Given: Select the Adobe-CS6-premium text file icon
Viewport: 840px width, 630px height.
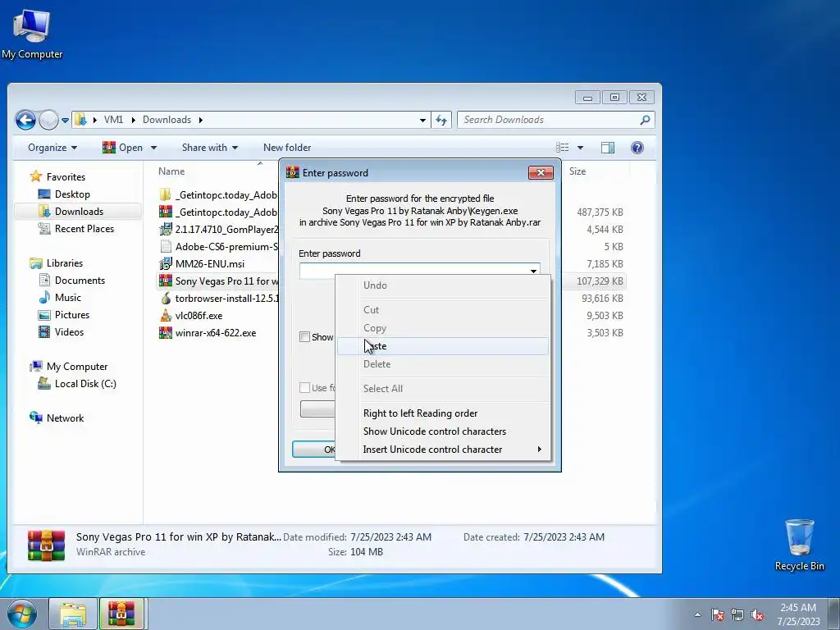Looking at the screenshot, I should [166, 246].
